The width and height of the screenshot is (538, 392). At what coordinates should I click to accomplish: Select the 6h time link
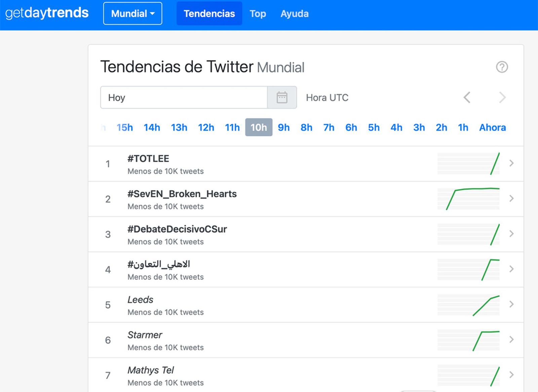pos(351,127)
